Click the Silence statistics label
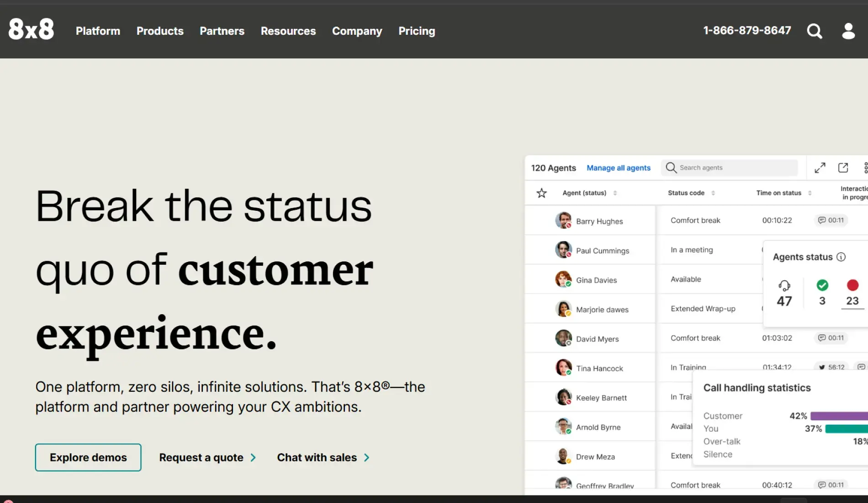This screenshot has width=868, height=503. click(x=718, y=454)
